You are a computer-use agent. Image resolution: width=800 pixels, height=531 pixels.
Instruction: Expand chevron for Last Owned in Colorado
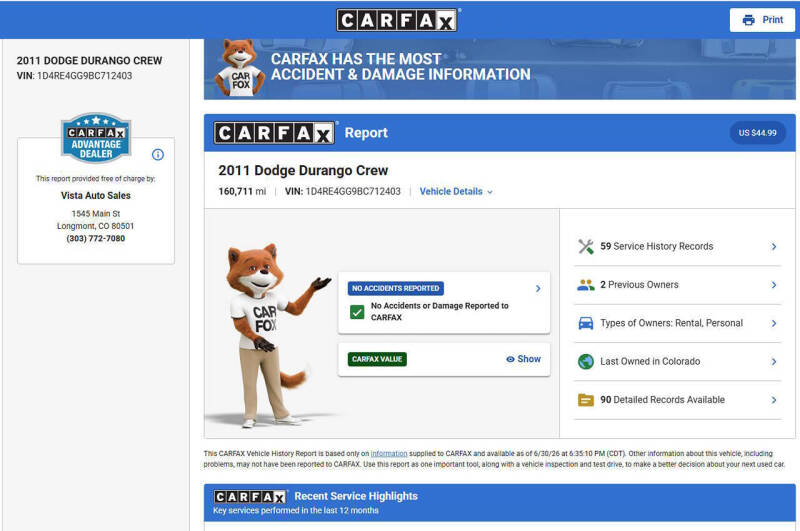tap(773, 361)
